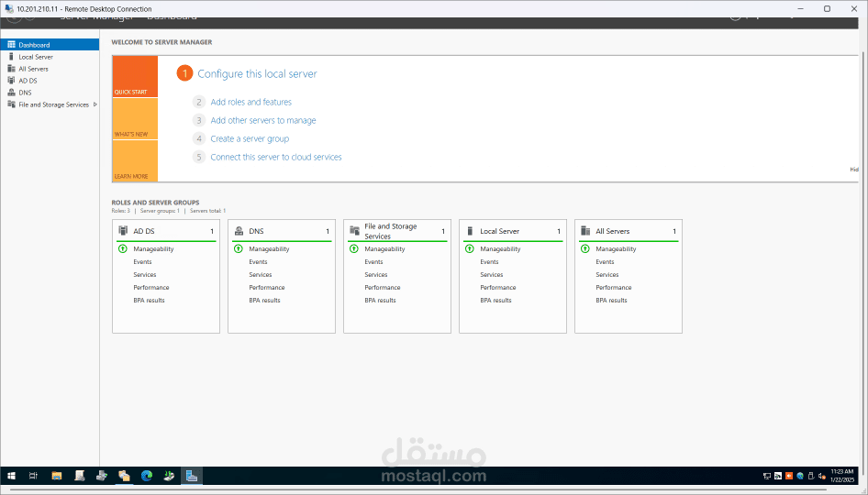Viewport: 868px width, 495px height.
Task: Click the green Manageability status icon in AD DS tile
Action: 123,249
